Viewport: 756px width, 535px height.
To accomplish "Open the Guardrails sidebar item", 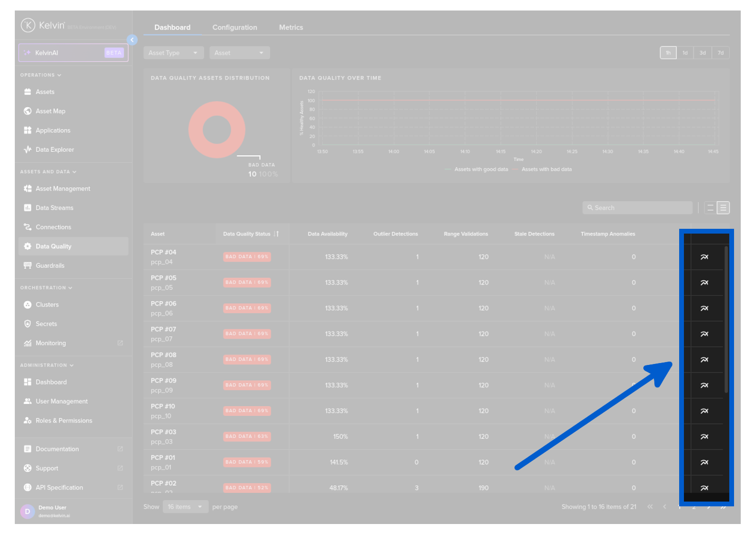I will coord(50,266).
